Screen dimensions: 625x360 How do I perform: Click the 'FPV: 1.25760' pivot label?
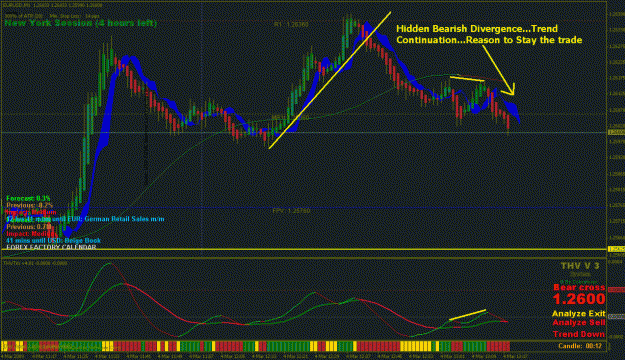click(x=291, y=210)
